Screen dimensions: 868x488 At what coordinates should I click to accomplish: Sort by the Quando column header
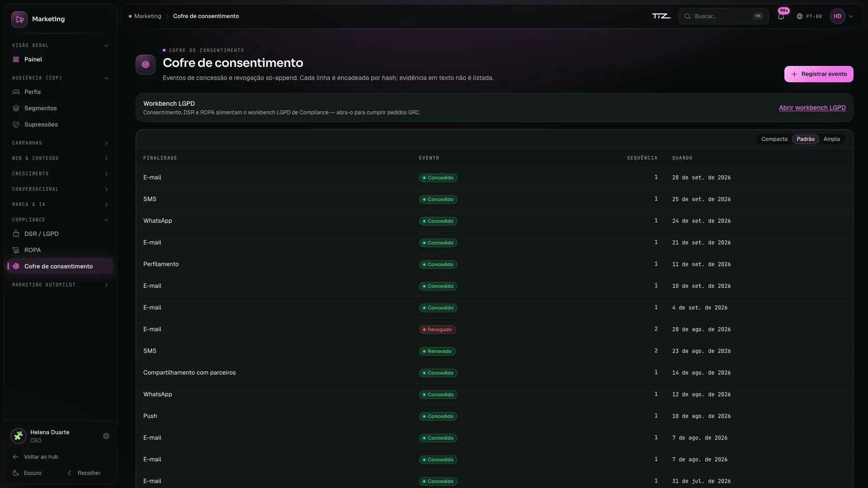[682, 158]
